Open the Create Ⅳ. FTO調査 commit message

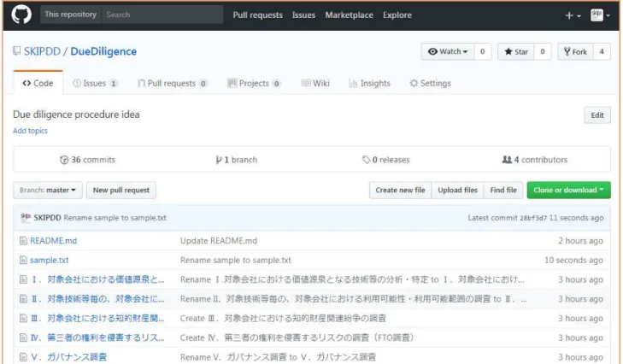[x=297, y=338]
